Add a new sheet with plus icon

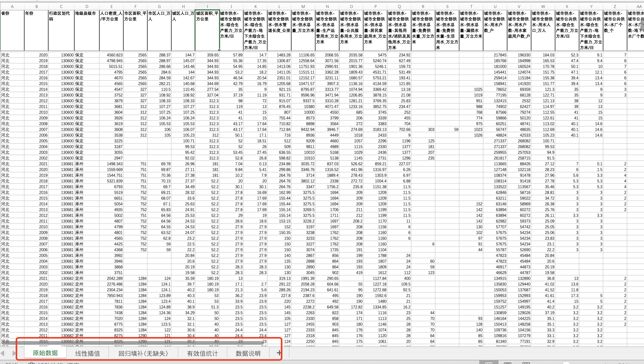click(x=279, y=353)
